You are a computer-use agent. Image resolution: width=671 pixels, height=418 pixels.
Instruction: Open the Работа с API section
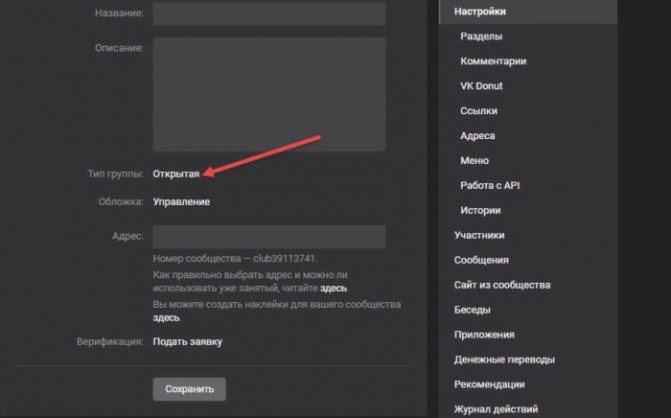click(490, 185)
